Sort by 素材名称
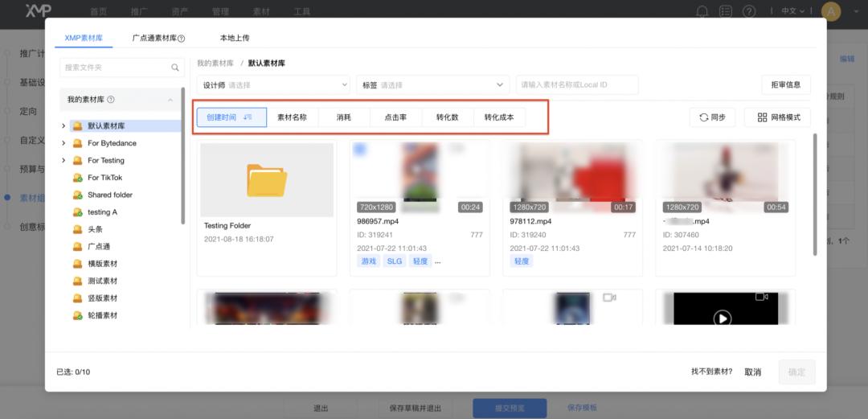Viewport: 868px width, 419px height. coord(293,117)
